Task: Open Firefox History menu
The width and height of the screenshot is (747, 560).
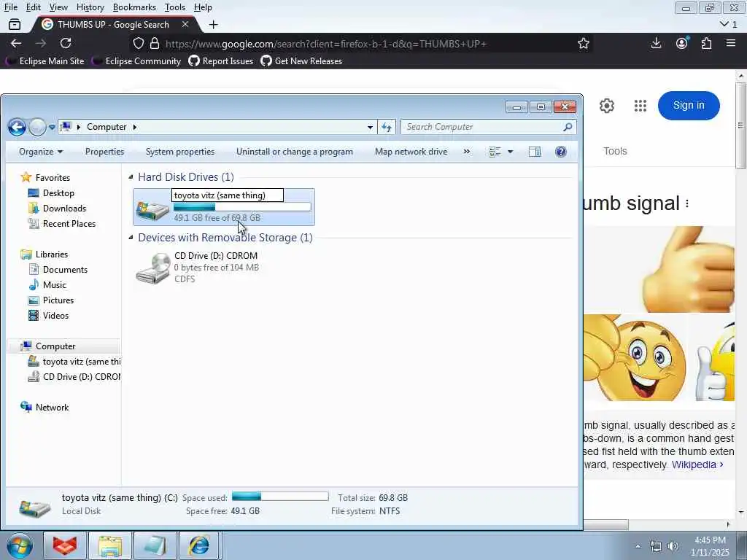Action: tap(90, 7)
